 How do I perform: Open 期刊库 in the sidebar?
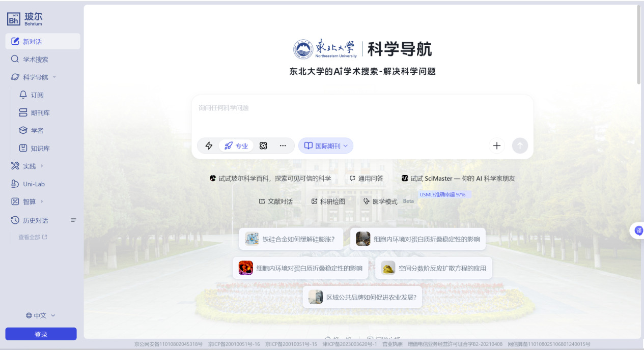pyautogui.click(x=40, y=113)
